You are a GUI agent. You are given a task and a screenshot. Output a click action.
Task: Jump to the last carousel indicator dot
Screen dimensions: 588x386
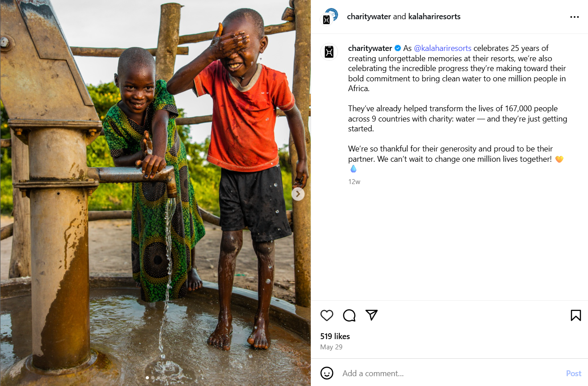click(x=164, y=378)
